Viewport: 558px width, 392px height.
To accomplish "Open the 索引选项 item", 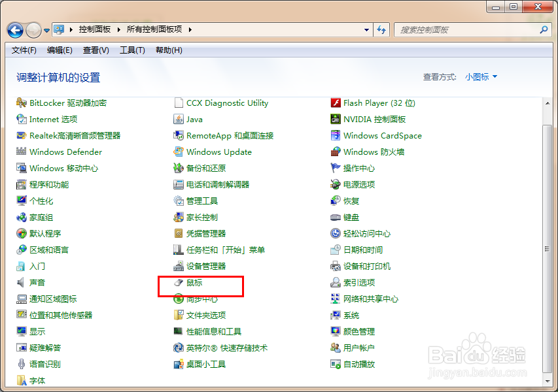I will point(353,282).
